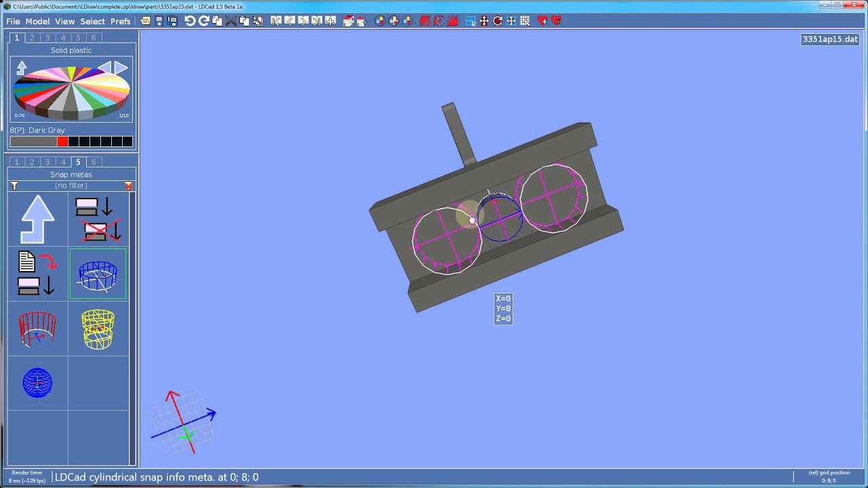This screenshot has width=868, height=488.
Task: Select the red cylinder snap meta icon
Action: coord(37,329)
